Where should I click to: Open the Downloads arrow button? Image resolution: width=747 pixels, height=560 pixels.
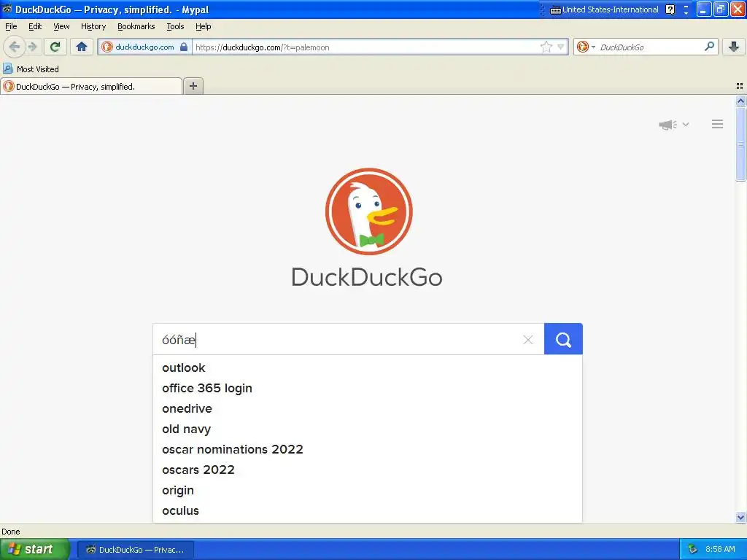click(x=734, y=47)
